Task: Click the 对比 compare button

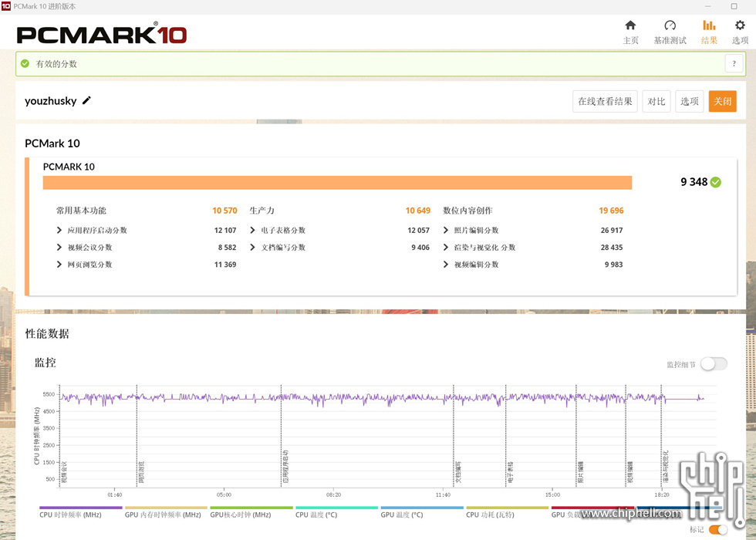Action: click(x=656, y=101)
